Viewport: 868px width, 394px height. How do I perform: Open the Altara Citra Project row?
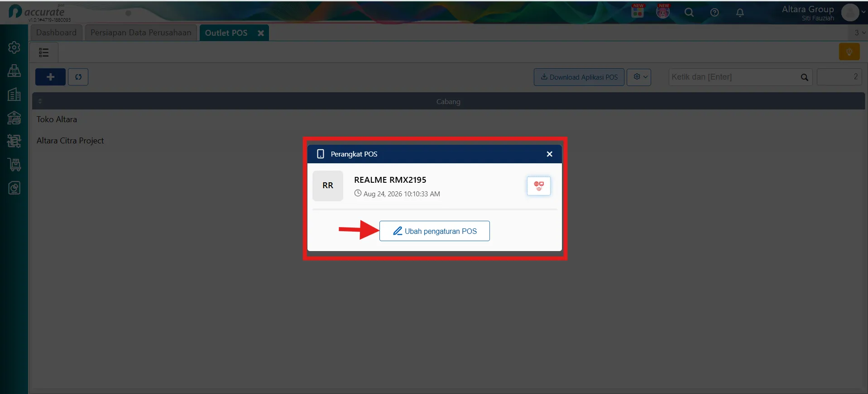pyautogui.click(x=448, y=141)
